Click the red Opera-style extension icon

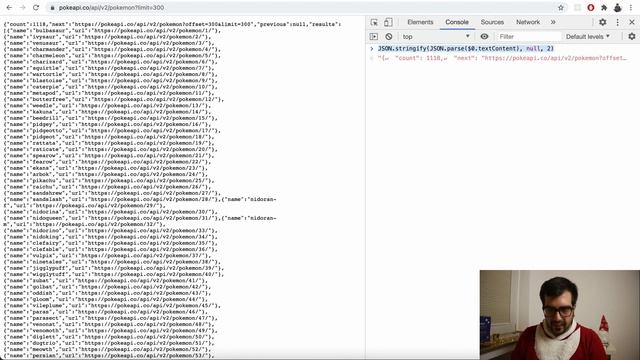(591, 8)
